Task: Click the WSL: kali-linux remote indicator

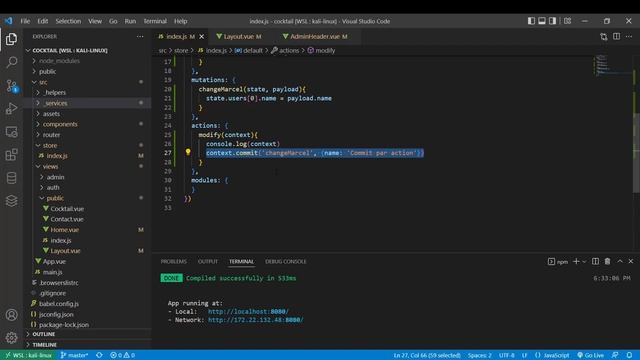Action: click(x=29, y=355)
